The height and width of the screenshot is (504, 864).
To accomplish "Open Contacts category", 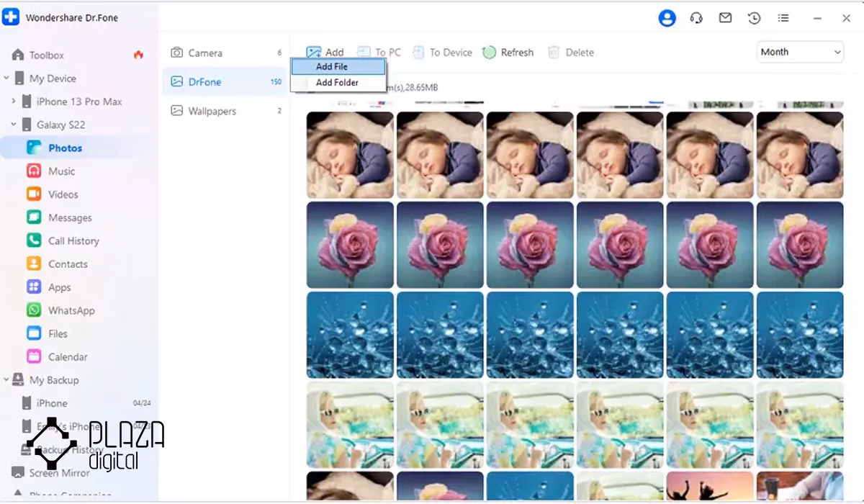I will [x=68, y=264].
